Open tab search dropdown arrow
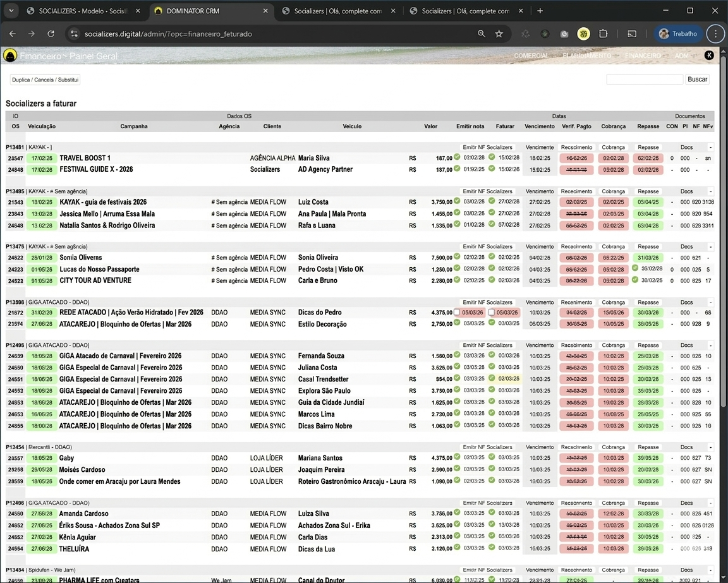This screenshot has height=583, width=728. [x=11, y=11]
